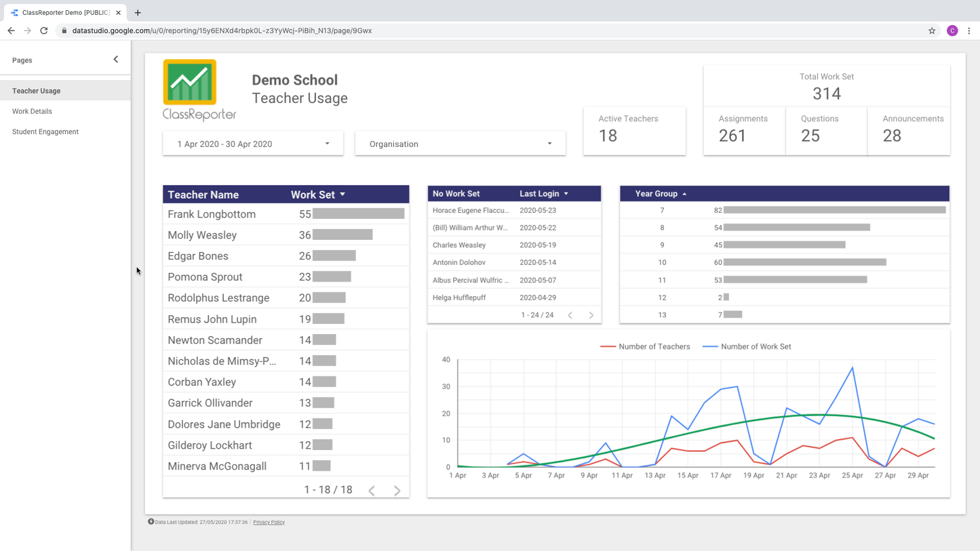Open the Chrome three-dot menu
The image size is (980, 551).
click(x=968, y=30)
